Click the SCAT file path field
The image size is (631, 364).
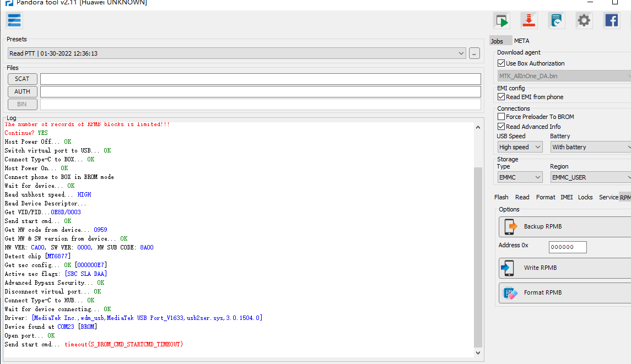(x=260, y=79)
